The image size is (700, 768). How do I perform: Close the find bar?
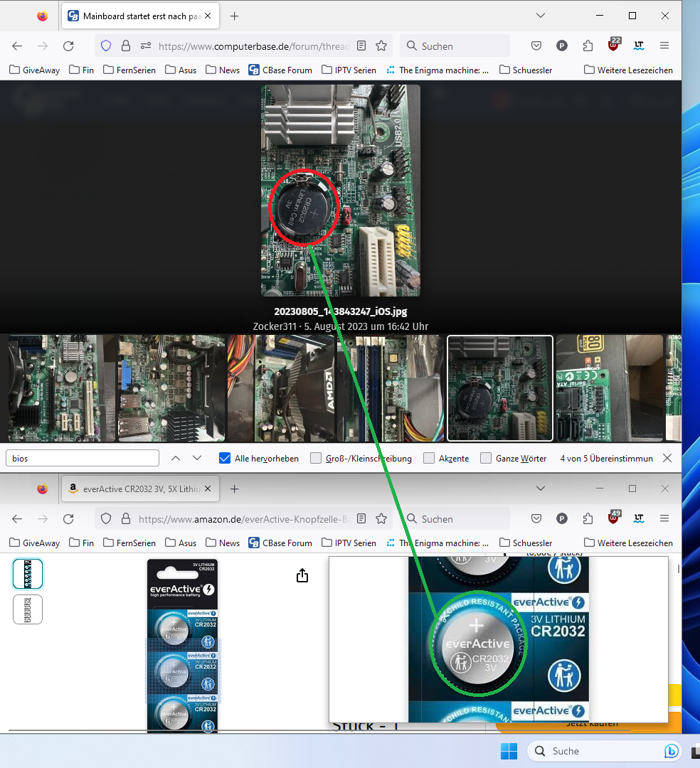click(x=667, y=458)
